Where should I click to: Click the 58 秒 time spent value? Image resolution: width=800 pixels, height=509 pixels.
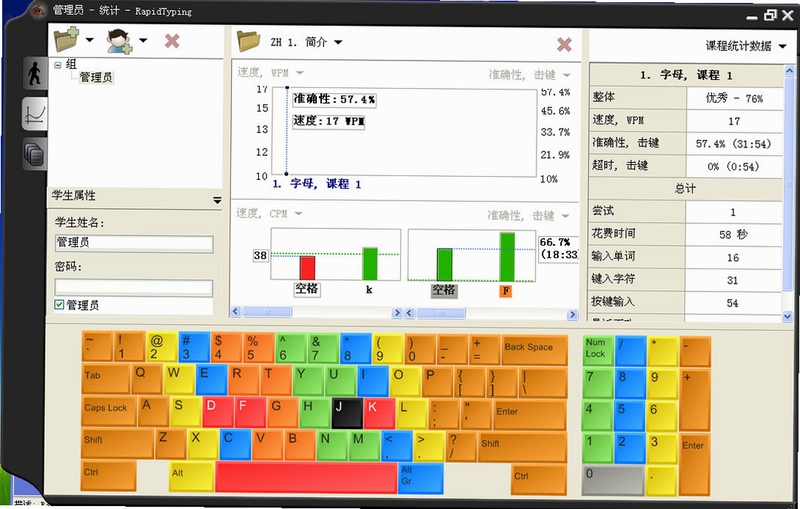coord(733,235)
